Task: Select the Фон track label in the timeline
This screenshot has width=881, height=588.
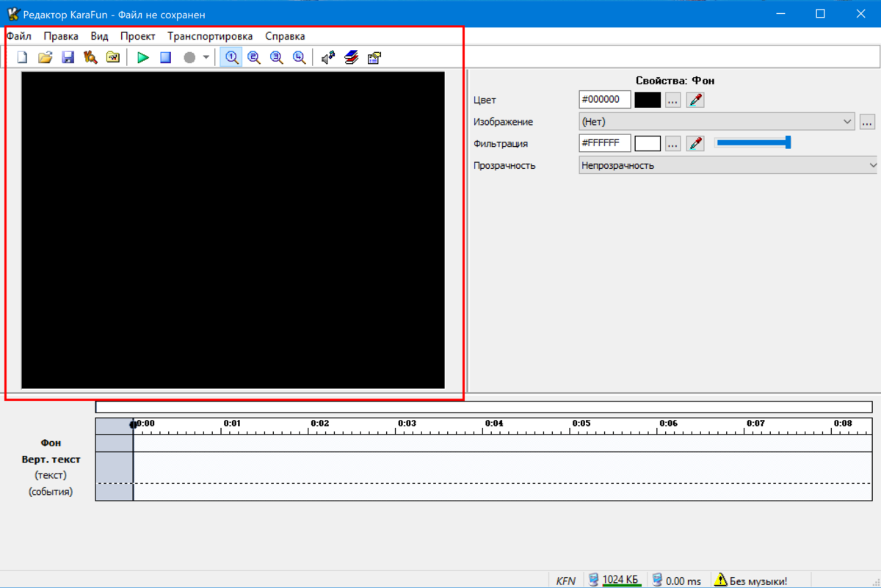Action: point(51,443)
